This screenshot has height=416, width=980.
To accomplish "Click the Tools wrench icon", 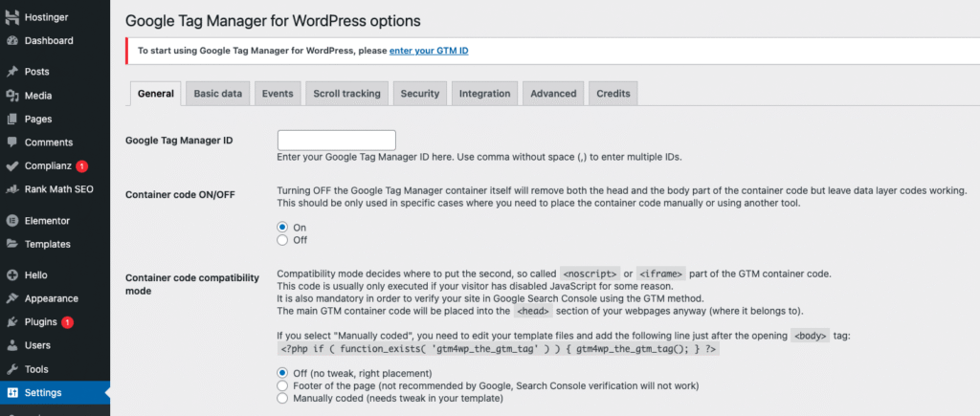I will [x=12, y=369].
